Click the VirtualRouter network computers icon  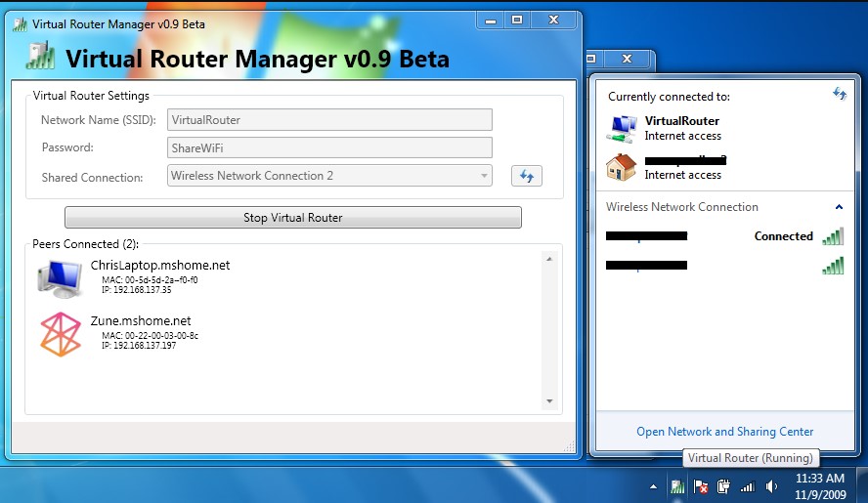pos(622,128)
